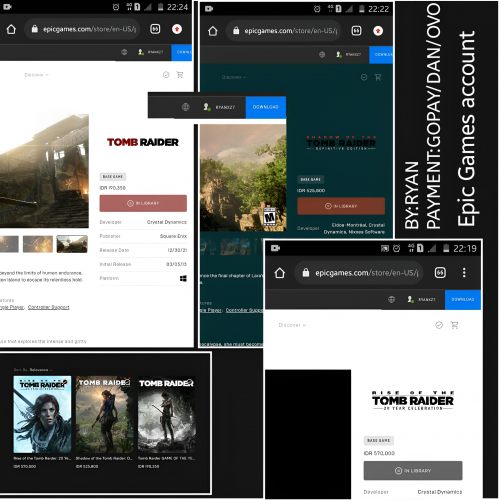Open the cart icon on the Tomb Raider page
This screenshot has height=500, width=500.
180,75
